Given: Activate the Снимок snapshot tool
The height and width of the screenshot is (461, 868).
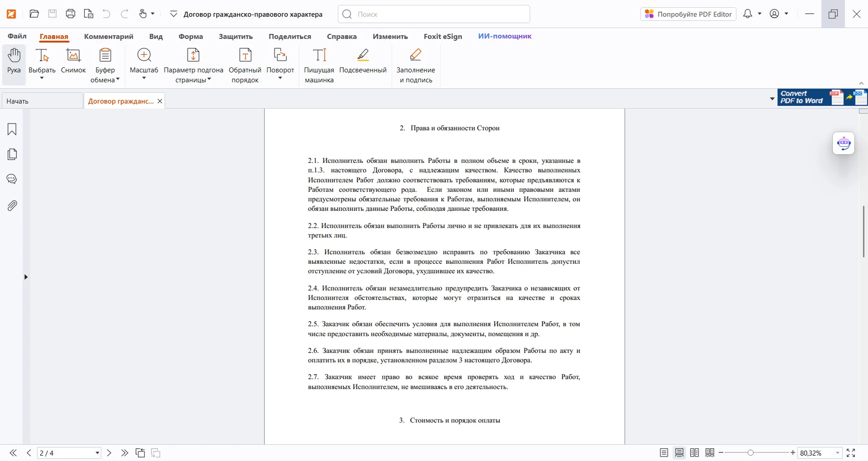Looking at the screenshot, I should (73, 61).
